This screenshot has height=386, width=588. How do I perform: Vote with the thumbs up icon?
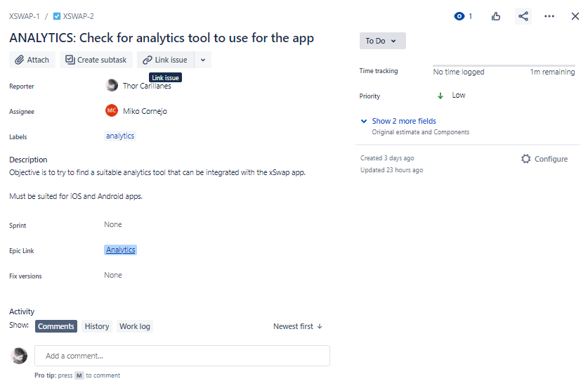pos(496,16)
